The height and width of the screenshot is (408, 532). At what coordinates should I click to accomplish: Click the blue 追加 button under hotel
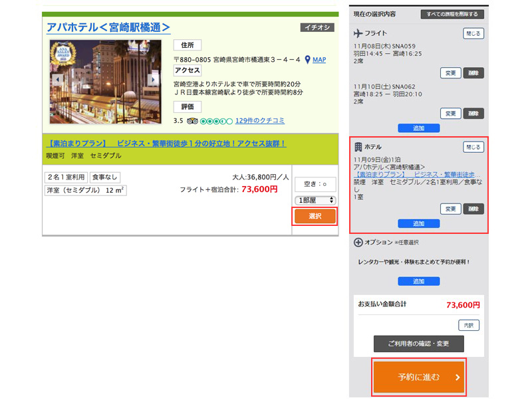pyautogui.click(x=419, y=223)
